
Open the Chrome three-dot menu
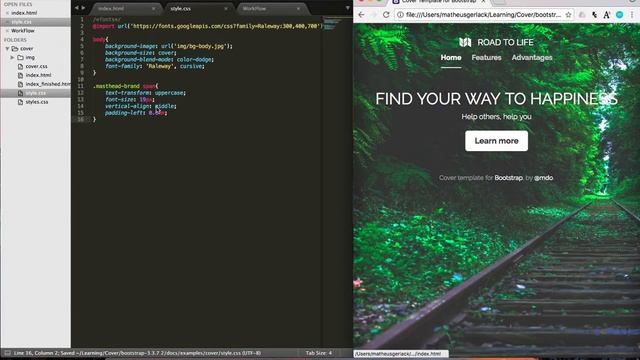[x=632, y=15]
